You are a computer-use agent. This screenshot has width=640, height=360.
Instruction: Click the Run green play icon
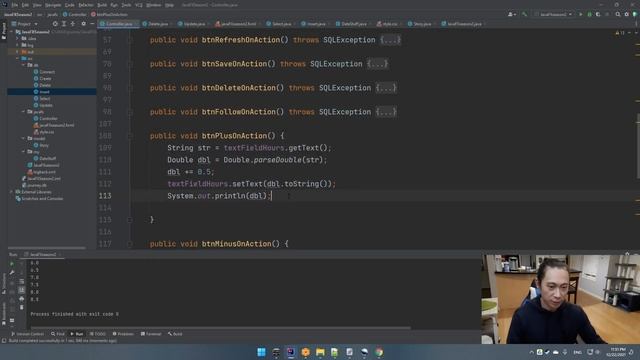580,14
